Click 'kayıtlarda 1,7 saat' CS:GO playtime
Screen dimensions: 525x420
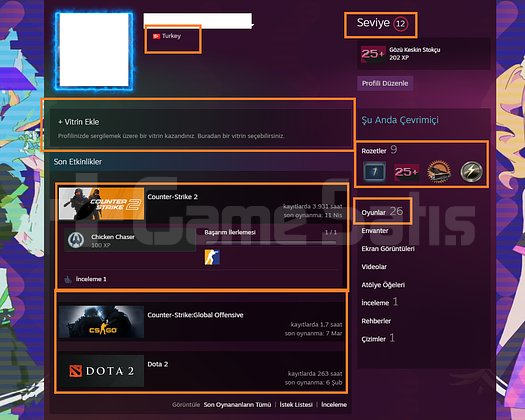tap(316, 325)
